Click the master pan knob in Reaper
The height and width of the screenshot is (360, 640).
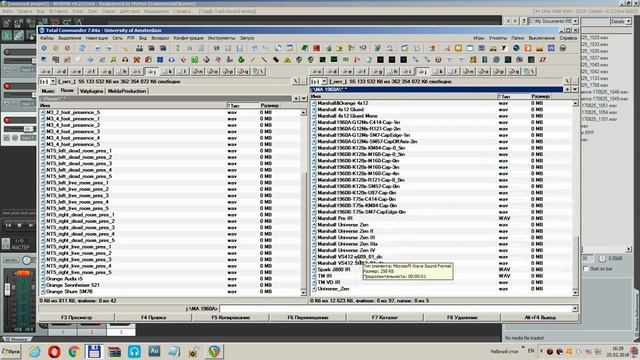click(x=27, y=260)
